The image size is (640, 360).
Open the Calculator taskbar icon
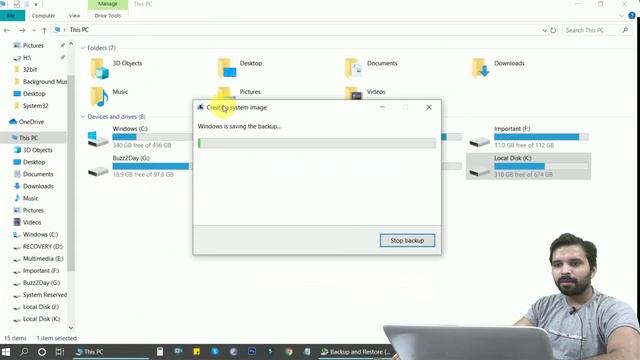160,352
